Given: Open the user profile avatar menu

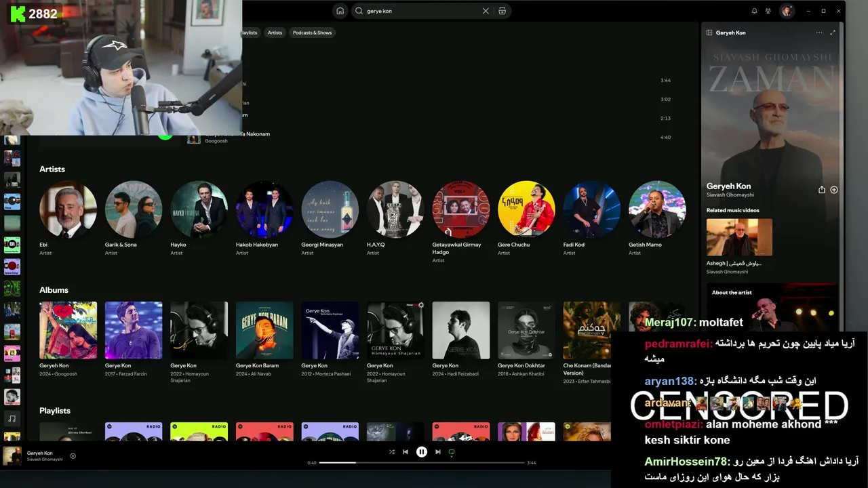Looking at the screenshot, I should pos(787,11).
